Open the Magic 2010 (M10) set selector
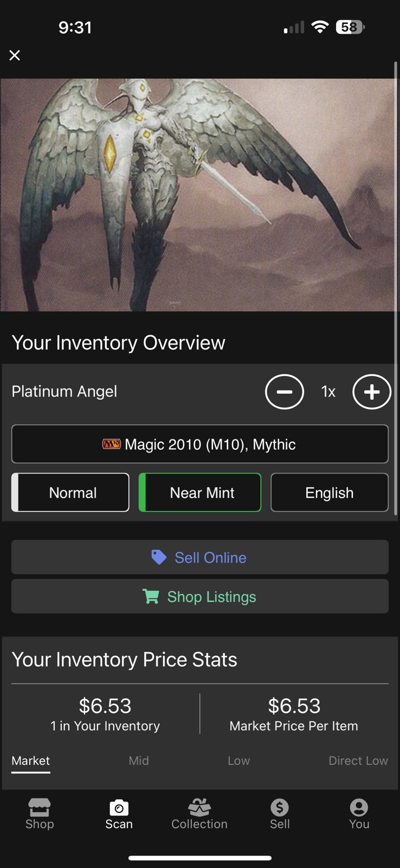 tap(200, 444)
